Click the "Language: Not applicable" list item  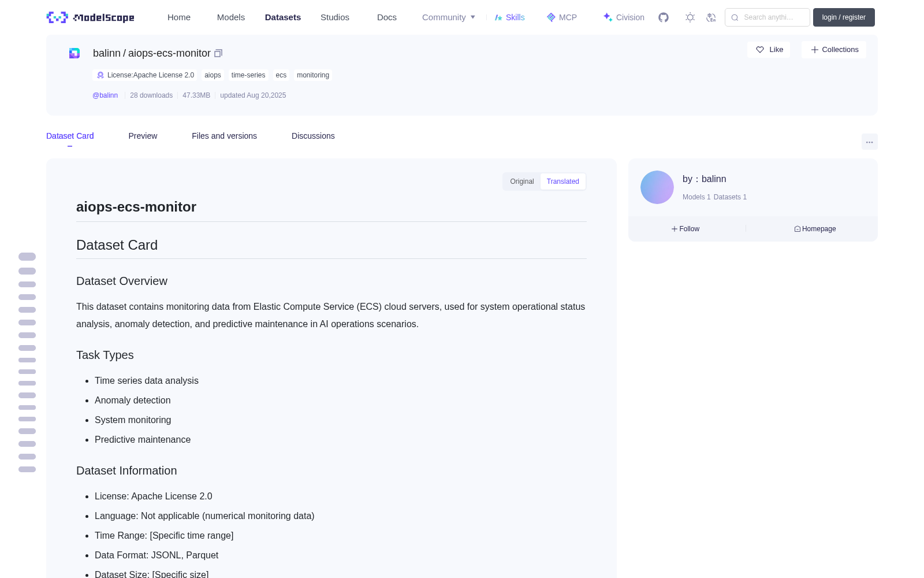tap(204, 516)
